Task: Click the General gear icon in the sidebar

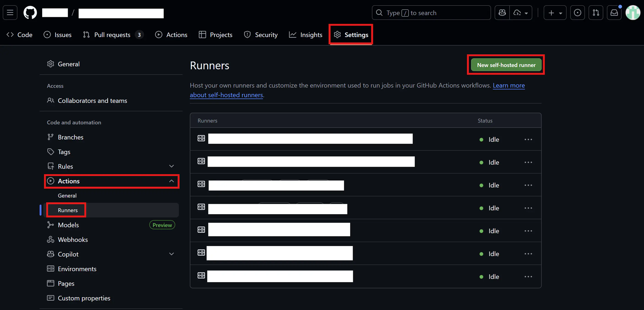Action: (x=51, y=64)
